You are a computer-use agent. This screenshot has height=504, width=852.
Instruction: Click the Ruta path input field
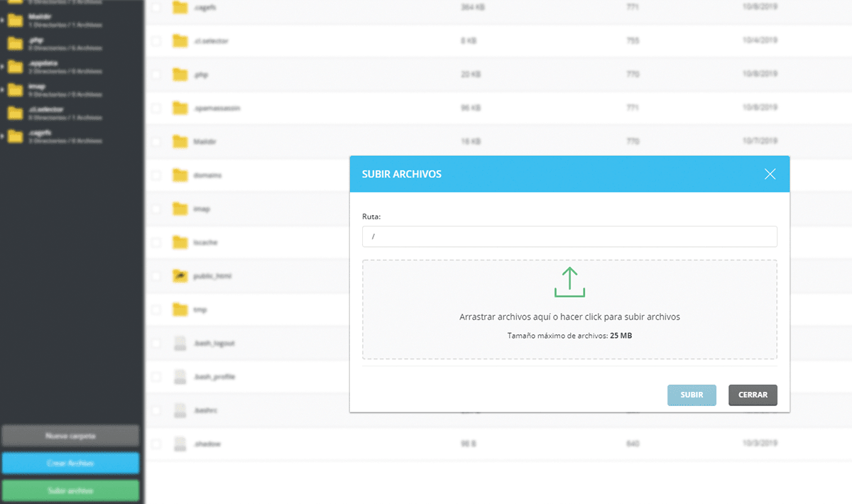(x=569, y=236)
